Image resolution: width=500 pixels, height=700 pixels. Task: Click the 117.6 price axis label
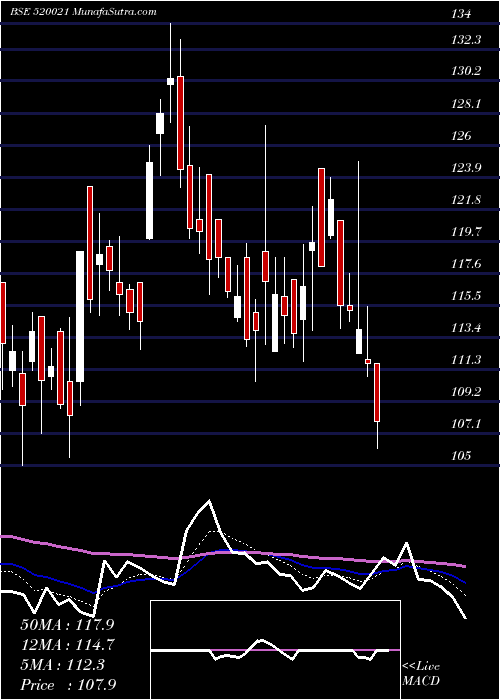(x=467, y=264)
